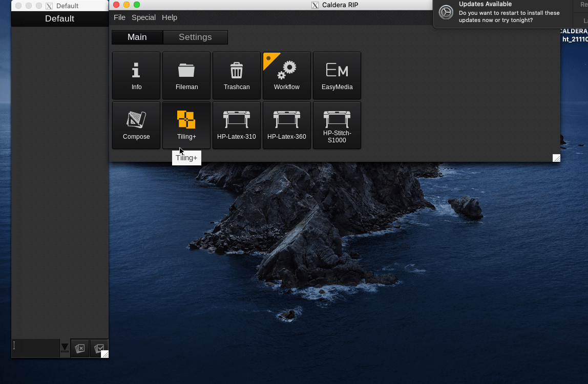Toggle the validated jobs filter icon

click(x=99, y=348)
